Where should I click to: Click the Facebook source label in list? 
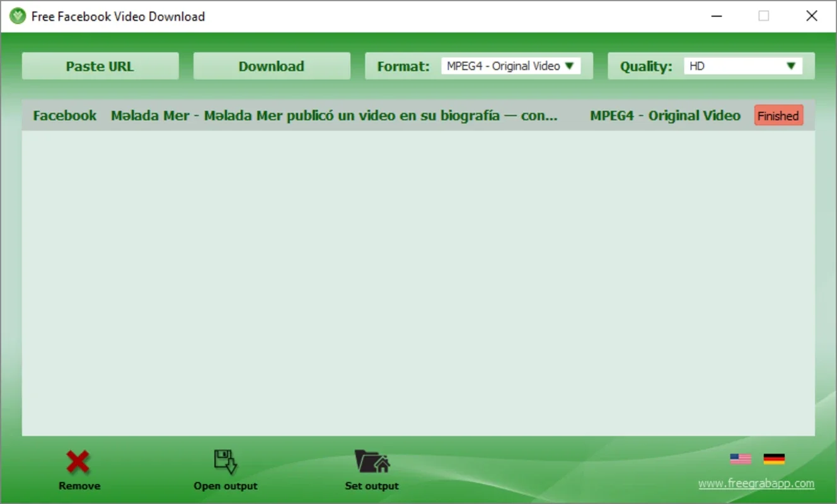(65, 116)
